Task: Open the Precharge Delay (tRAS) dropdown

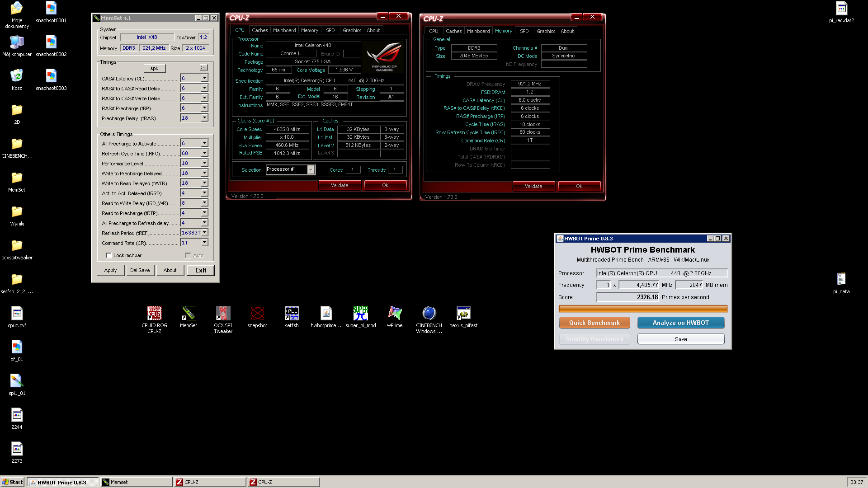Action: pyautogui.click(x=204, y=118)
